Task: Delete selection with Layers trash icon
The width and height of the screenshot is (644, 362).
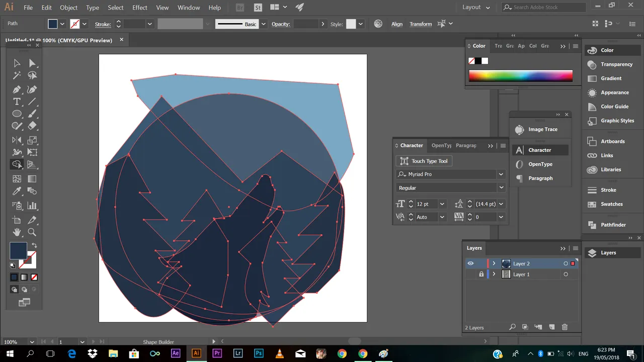Action: click(565, 327)
